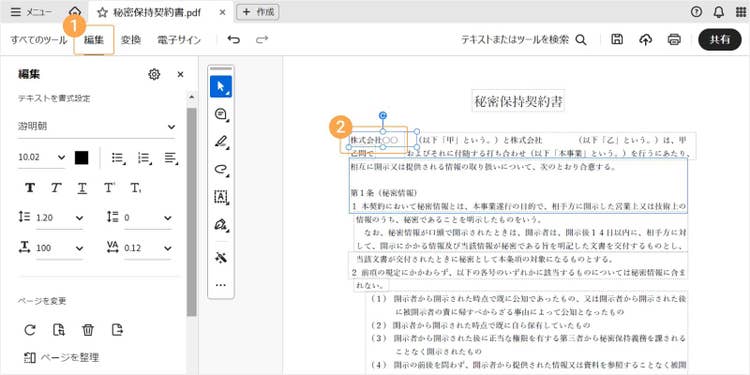Switch to the 編集 tab
The height and width of the screenshot is (375, 750).
(94, 40)
